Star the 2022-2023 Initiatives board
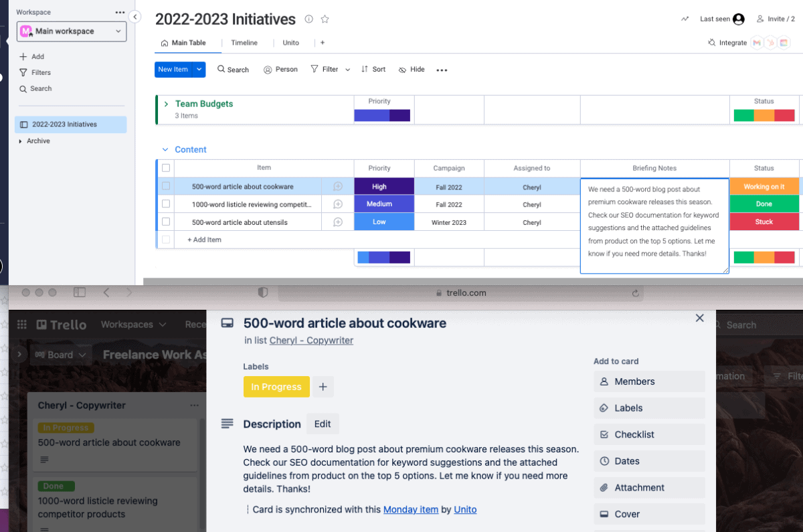The image size is (803, 532). pos(325,19)
